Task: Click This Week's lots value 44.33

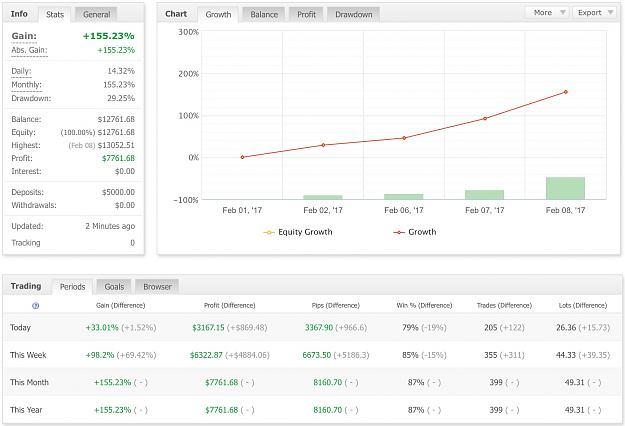Action: [x=566, y=355]
